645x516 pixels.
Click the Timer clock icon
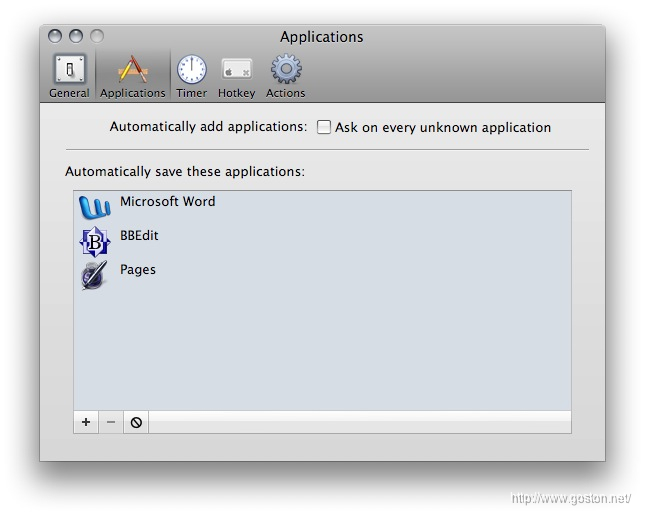[191, 70]
